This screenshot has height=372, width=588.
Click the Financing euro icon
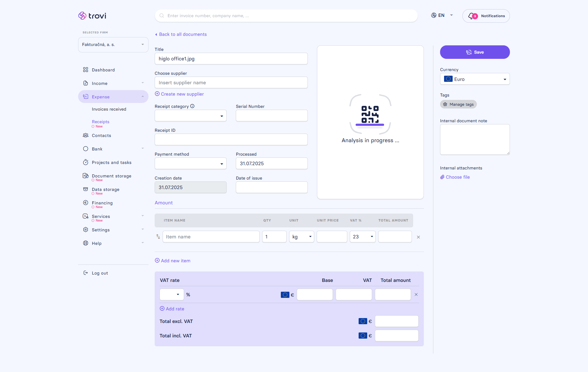(85, 203)
